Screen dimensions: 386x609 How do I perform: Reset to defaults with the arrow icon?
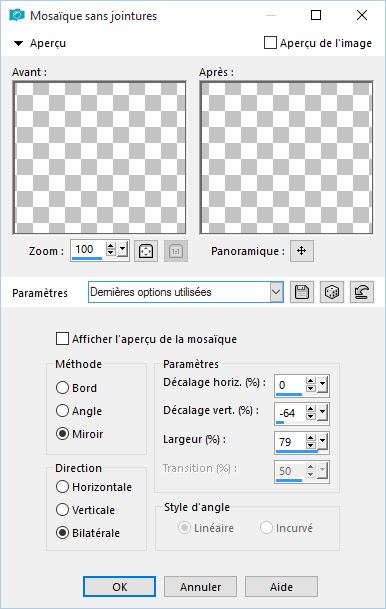click(x=362, y=292)
